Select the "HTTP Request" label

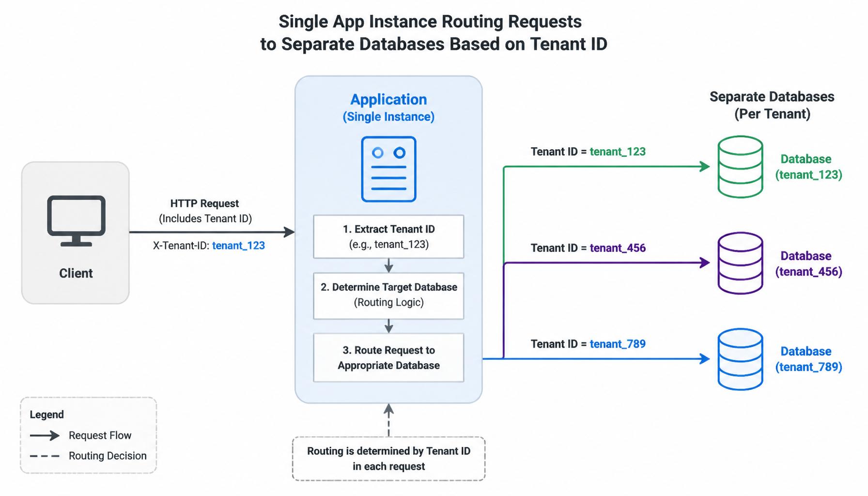point(204,203)
